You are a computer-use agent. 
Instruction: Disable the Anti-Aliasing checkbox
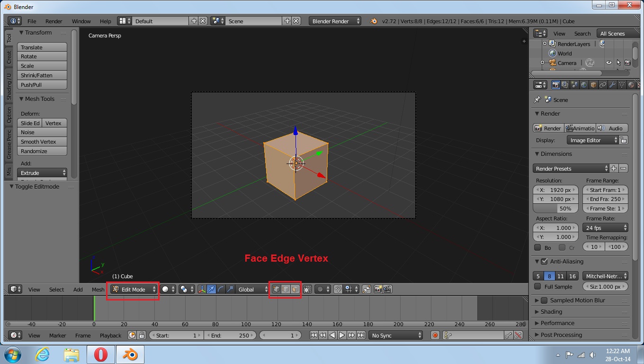click(544, 261)
